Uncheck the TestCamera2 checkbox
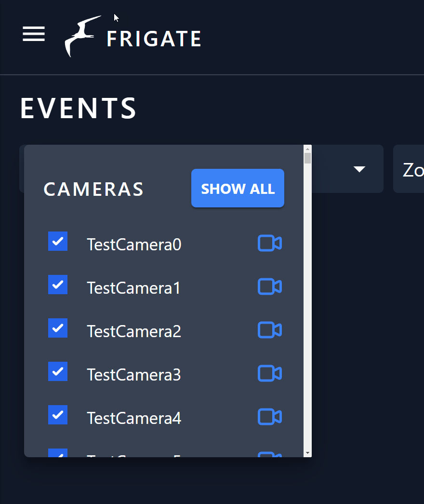The image size is (424, 504). pos(58,328)
